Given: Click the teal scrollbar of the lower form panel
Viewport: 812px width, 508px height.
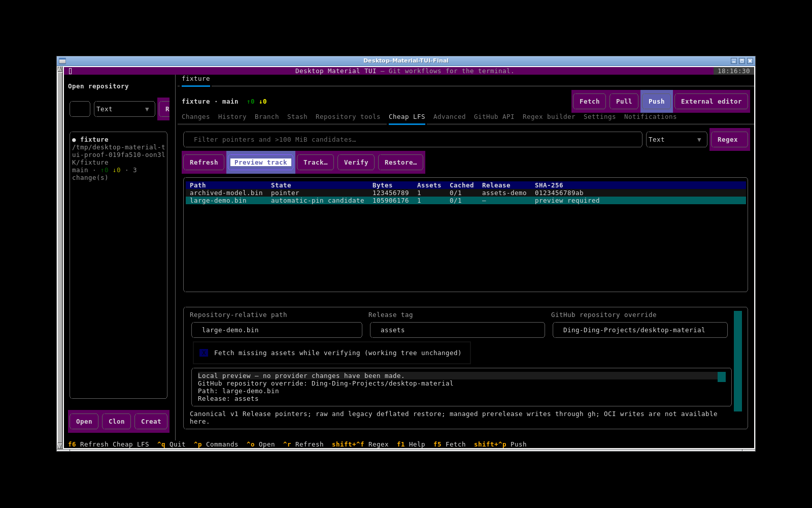Looking at the screenshot, I should coord(738,361).
